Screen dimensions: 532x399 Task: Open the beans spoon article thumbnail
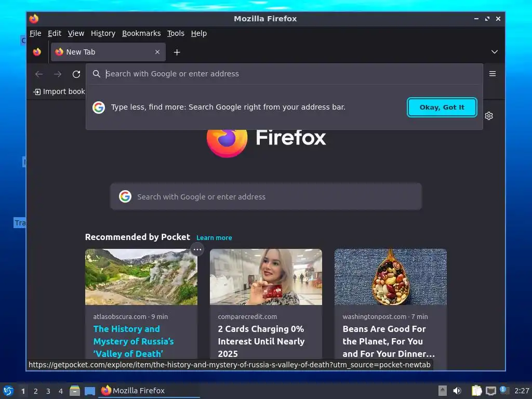click(x=391, y=277)
